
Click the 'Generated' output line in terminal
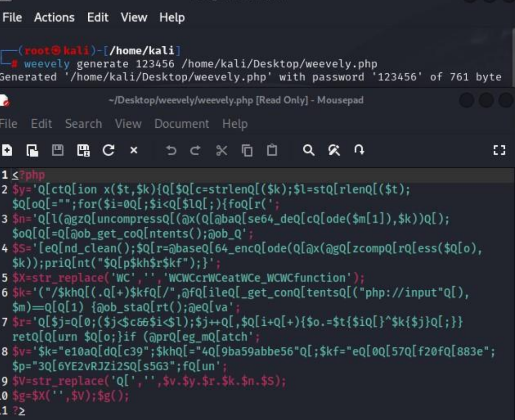pos(250,77)
